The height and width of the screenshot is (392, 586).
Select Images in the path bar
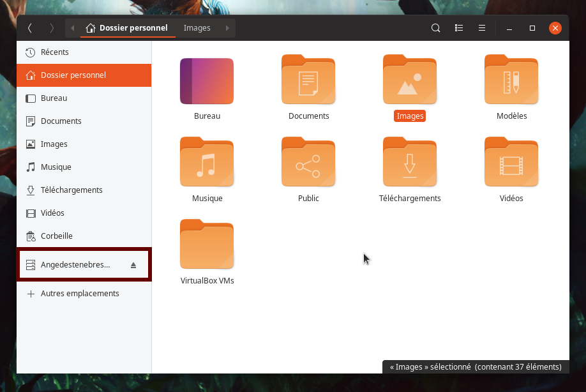[197, 28]
